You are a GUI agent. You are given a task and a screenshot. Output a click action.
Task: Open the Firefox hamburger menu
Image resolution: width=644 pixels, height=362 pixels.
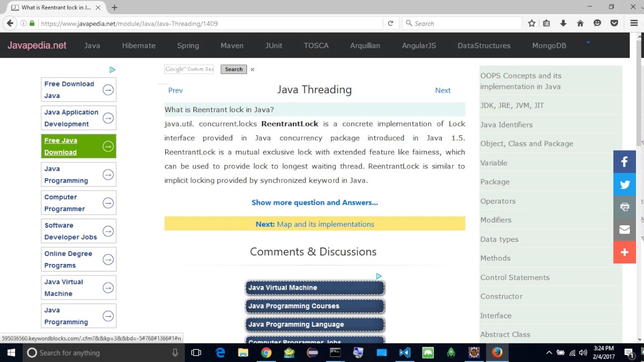tap(634, 23)
